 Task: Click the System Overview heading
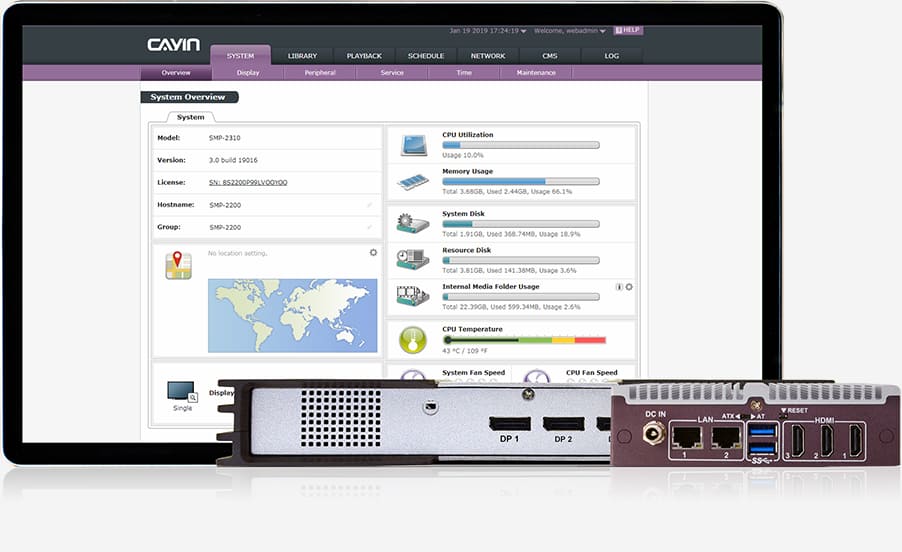pyautogui.click(x=188, y=97)
